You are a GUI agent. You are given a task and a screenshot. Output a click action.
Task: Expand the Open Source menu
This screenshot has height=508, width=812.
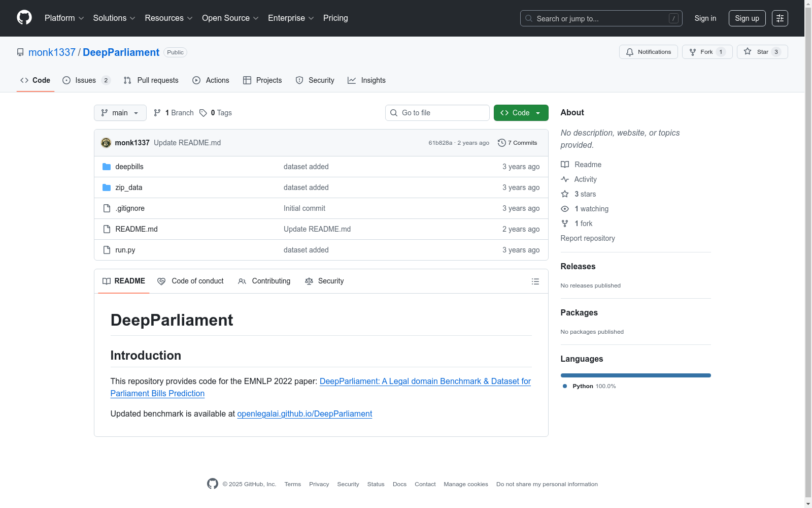pos(230,18)
